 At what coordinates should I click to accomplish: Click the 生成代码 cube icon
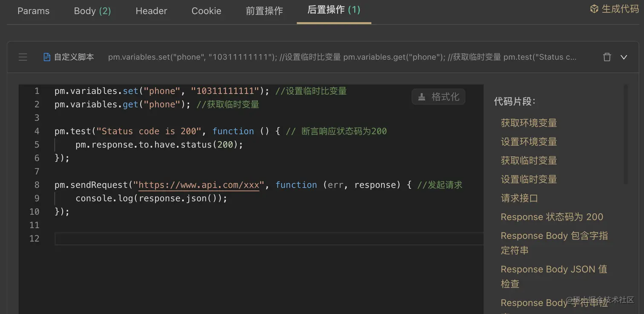(x=594, y=9)
